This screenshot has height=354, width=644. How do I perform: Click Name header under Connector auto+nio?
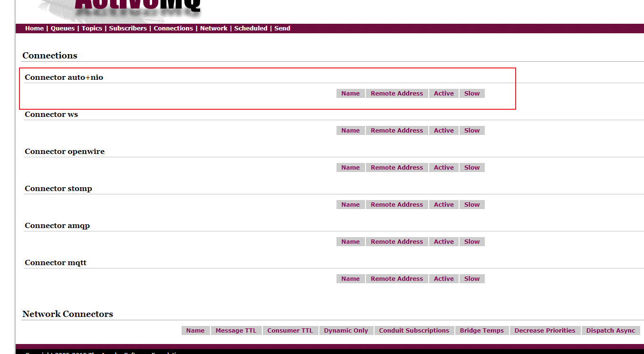[350, 94]
